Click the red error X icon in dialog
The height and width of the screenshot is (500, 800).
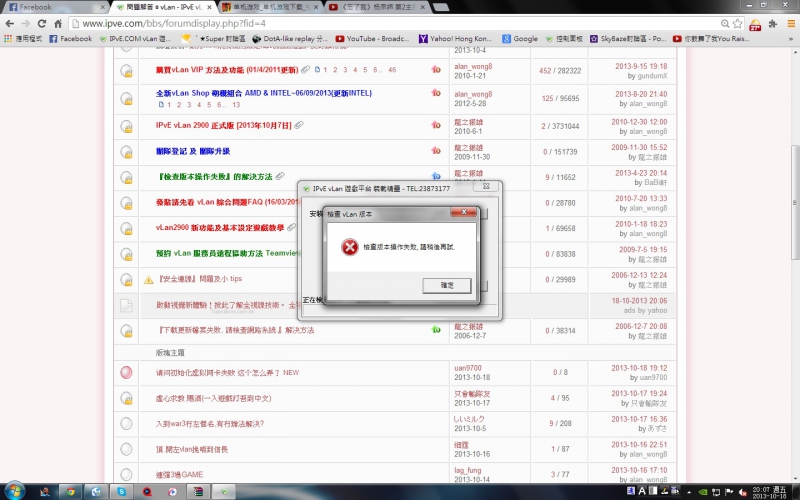click(x=348, y=247)
